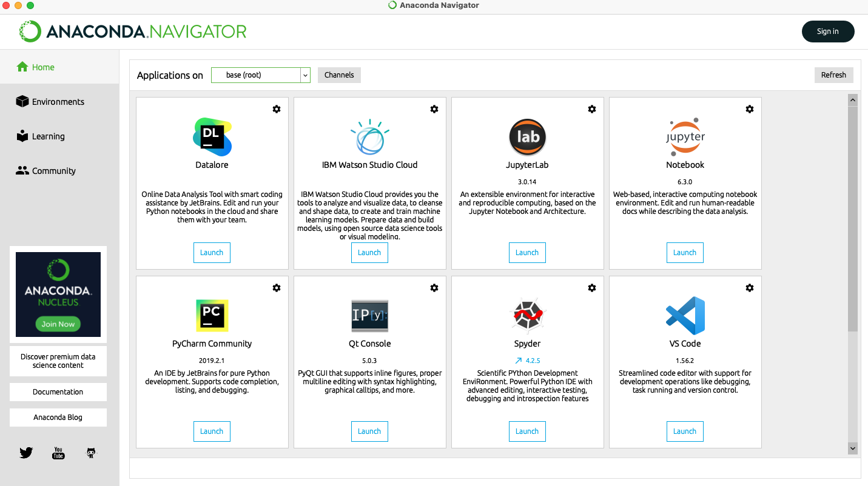The width and height of the screenshot is (868, 486).
Task: Launch IBM Watson Studio Cloud
Action: pyautogui.click(x=369, y=253)
